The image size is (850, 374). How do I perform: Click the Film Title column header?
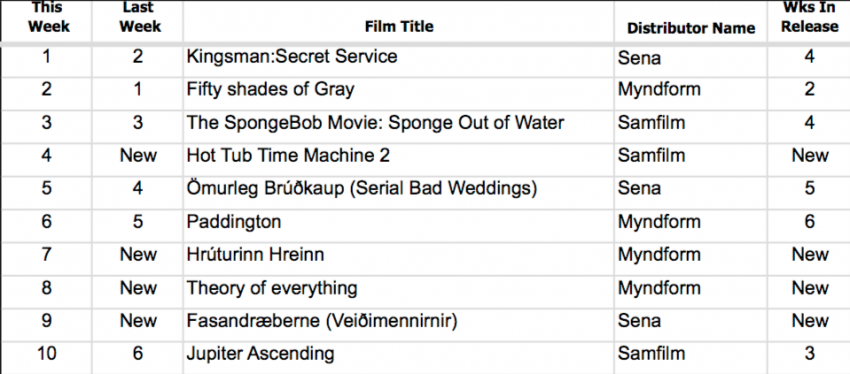pos(399,26)
